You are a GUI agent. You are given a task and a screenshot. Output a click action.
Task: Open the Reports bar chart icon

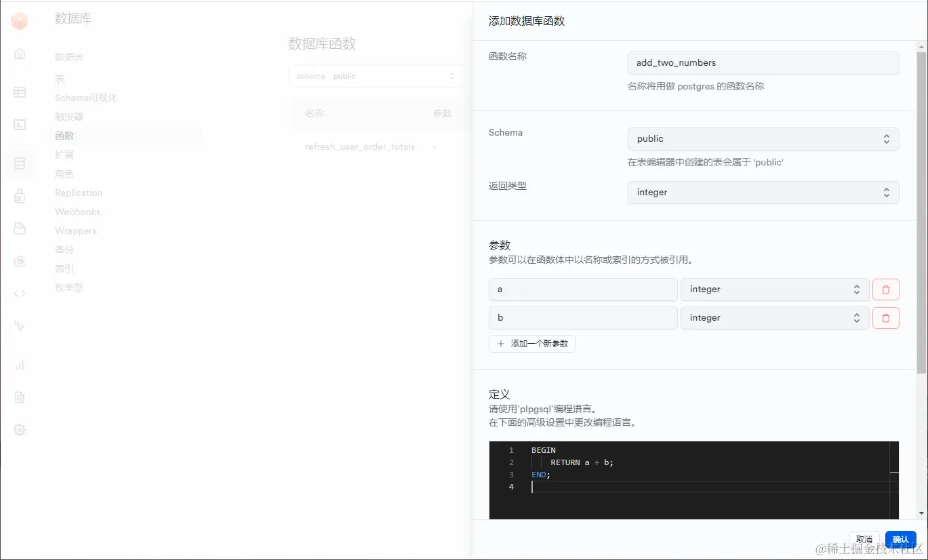tap(20, 365)
